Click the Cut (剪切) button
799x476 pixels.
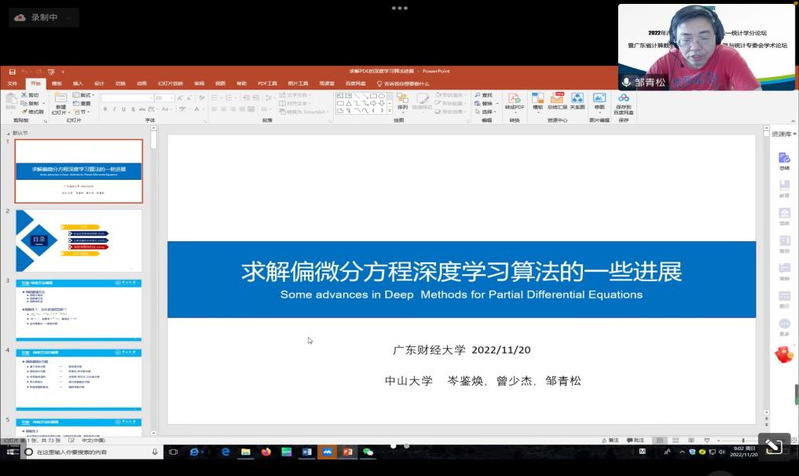30,95
